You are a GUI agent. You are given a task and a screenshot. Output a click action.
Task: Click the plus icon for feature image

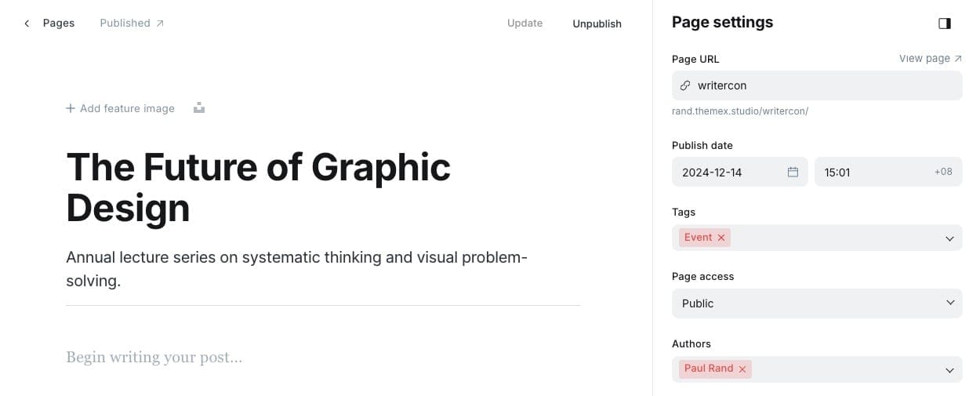pos(71,108)
